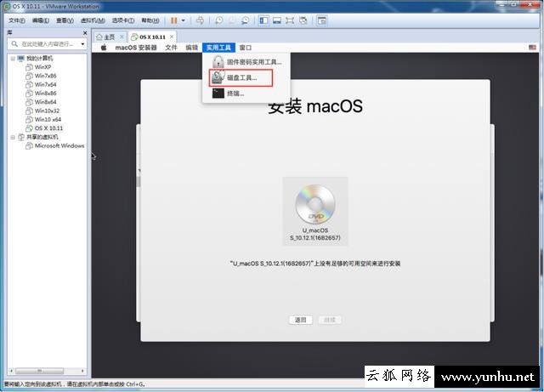This screenshot has width=544, height=392.
Task: Choose 终端 menu entry
Action: (246, 93)
